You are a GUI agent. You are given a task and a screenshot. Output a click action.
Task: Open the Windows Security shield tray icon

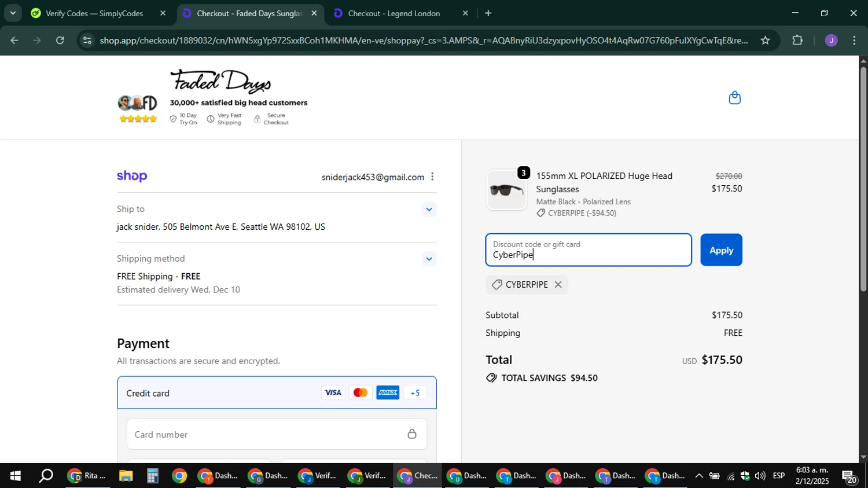(x=745, y=476)
